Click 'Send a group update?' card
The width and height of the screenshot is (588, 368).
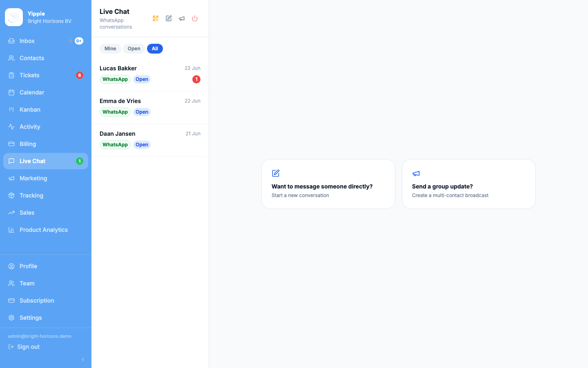pos(469,184)
